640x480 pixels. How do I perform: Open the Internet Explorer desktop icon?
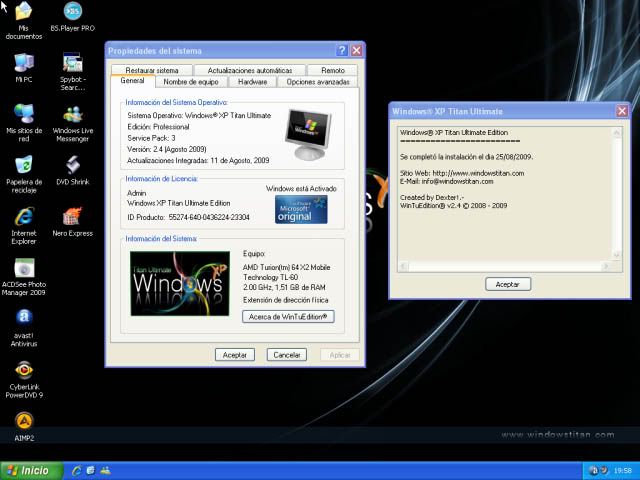click(x=24, y=226)
